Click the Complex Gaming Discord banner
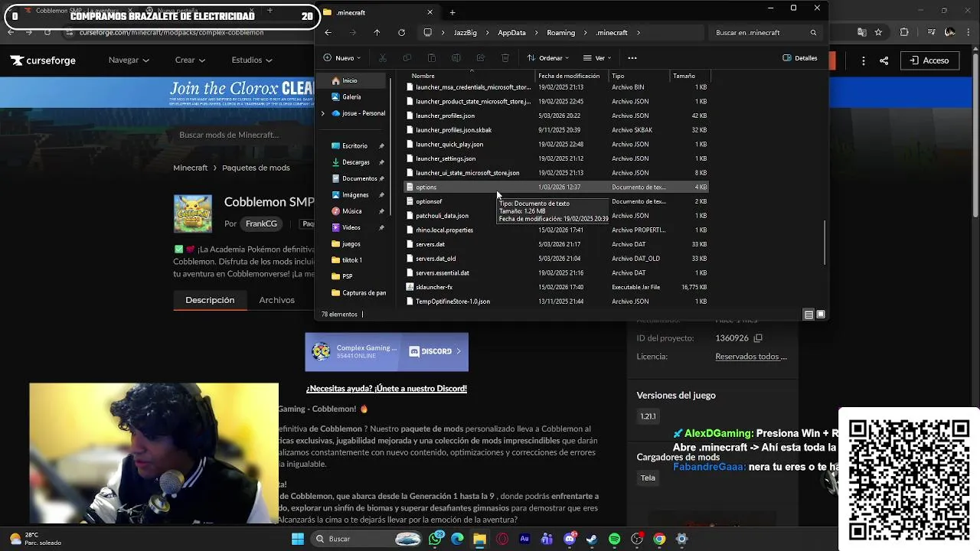Image resolution: width=980 pixels, height=551 pixels. pyautogui.click(x=387, y=352)
